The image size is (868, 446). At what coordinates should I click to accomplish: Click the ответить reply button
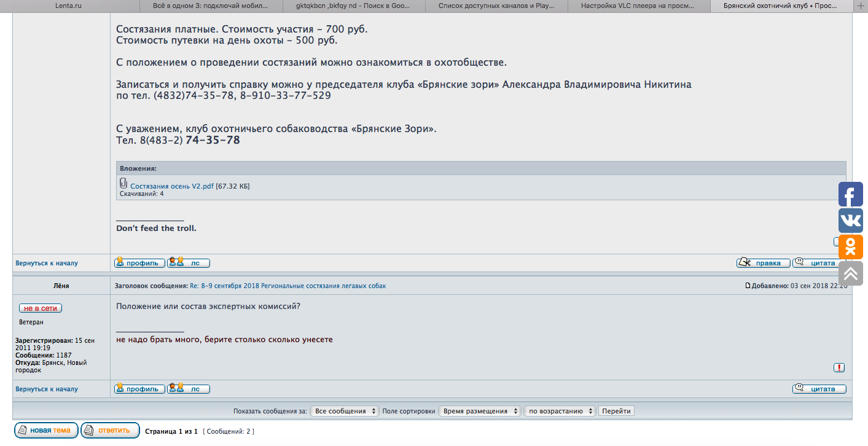point(111,430)
